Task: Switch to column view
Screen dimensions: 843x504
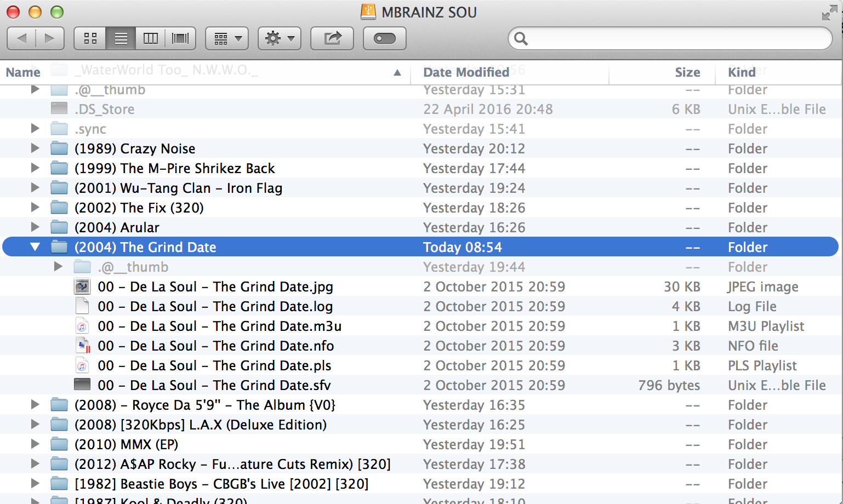Action: pyautogui.click(x=150, y=38)
